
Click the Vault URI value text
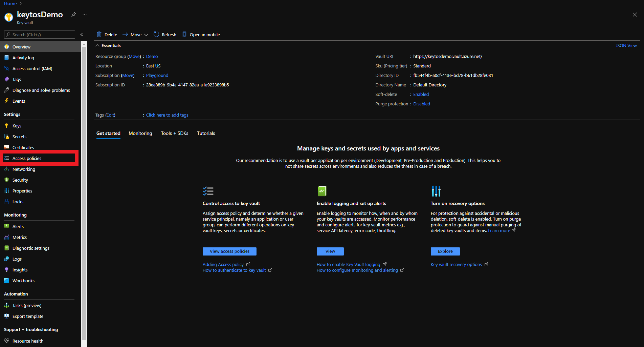tap(448, 56)
